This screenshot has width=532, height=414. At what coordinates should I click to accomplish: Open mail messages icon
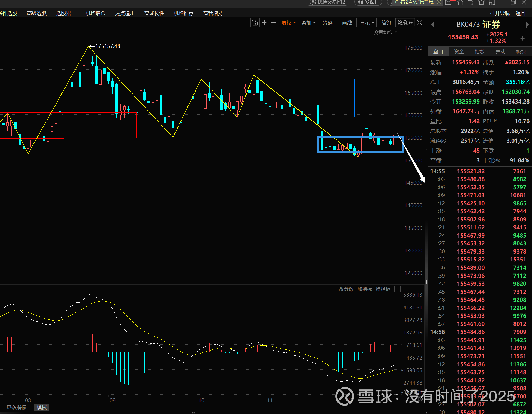tap(448, 2)
